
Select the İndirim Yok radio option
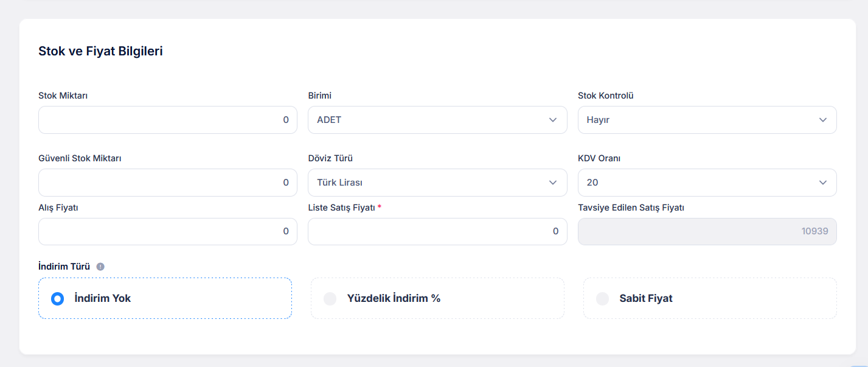[58, 299]
